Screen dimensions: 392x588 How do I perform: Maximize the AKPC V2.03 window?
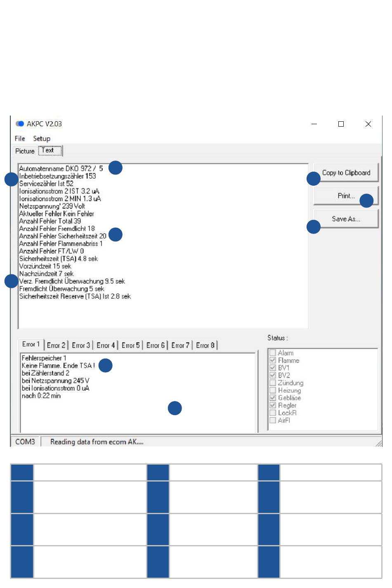[x=341, y=124]
